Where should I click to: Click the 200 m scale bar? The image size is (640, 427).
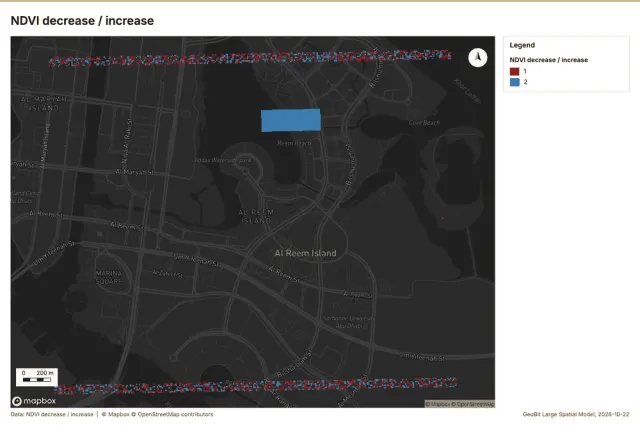[37, 377]
